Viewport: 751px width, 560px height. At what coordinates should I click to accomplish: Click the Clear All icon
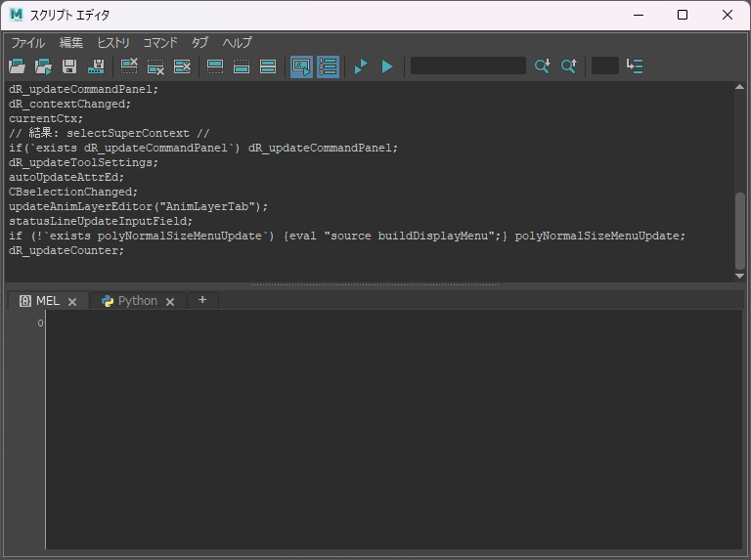pos(182,66)
